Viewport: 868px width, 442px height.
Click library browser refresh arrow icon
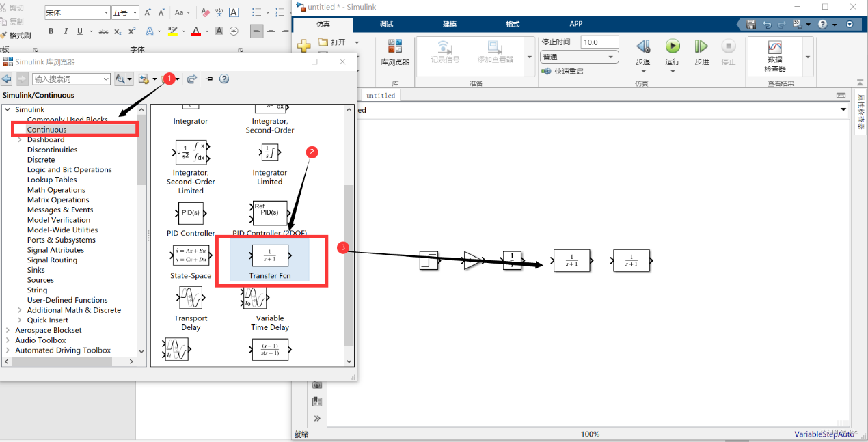point(192,79)
